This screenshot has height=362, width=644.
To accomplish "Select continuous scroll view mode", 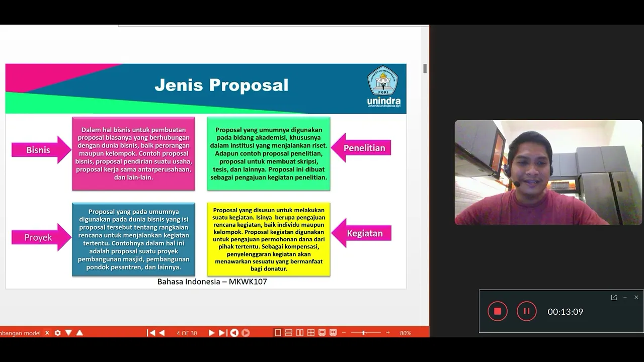I will 289,333.
